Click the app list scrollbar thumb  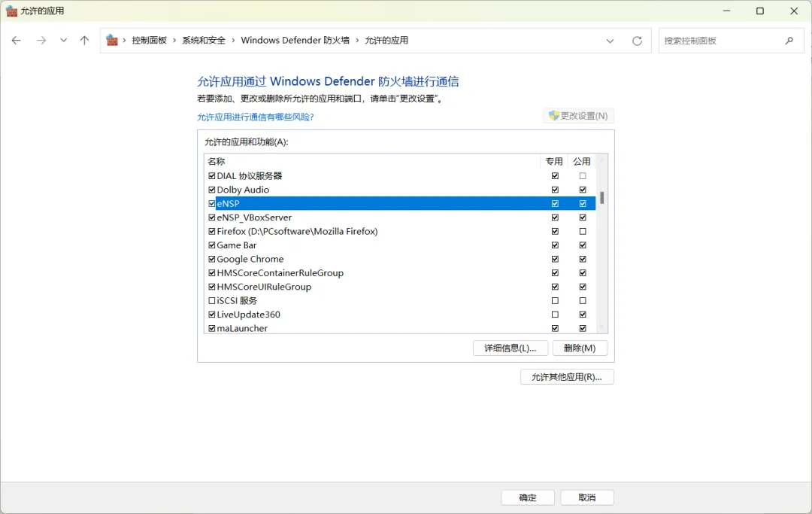601,198
